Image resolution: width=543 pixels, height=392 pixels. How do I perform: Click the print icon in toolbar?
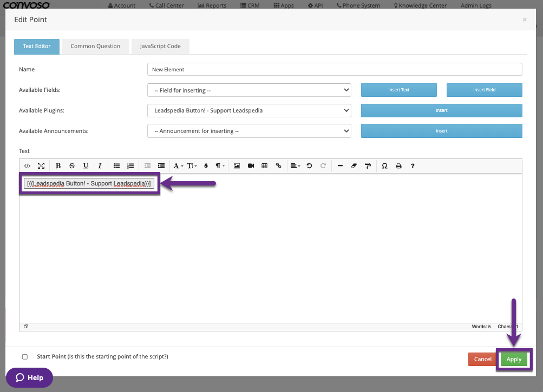pos(398,166)
